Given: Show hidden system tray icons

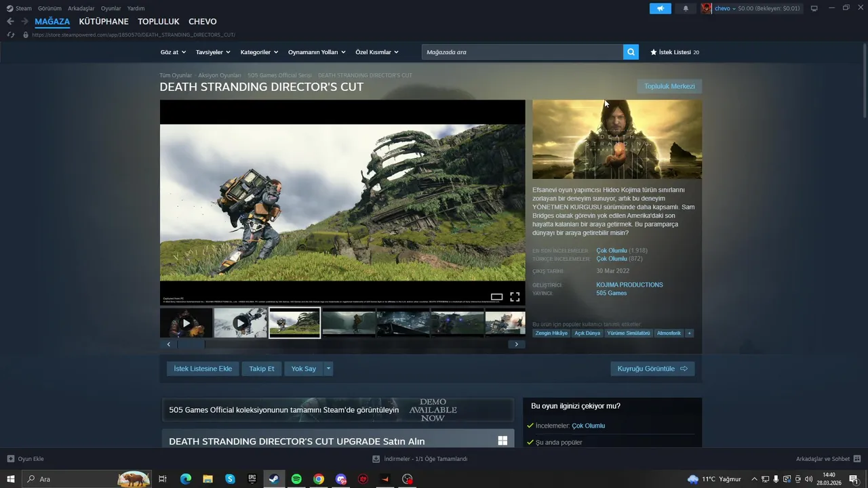Looking at the screenshot, I should (x=754, y=479).
